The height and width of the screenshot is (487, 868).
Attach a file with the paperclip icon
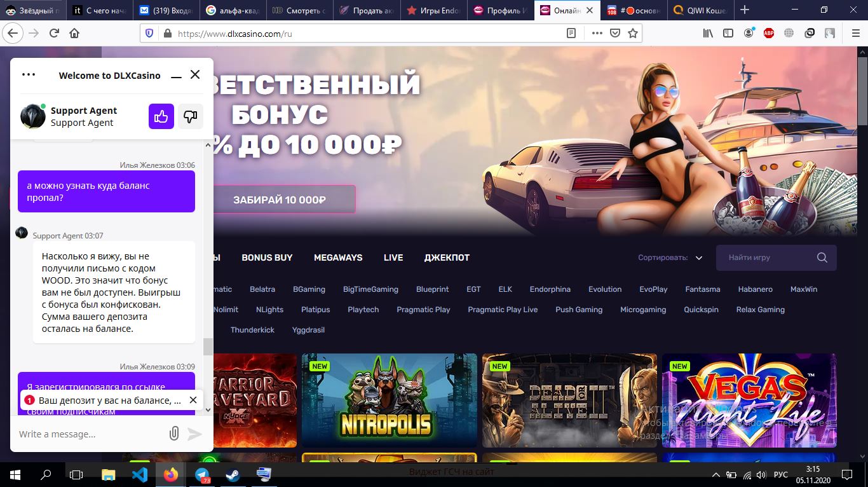(x=173, y=434)
